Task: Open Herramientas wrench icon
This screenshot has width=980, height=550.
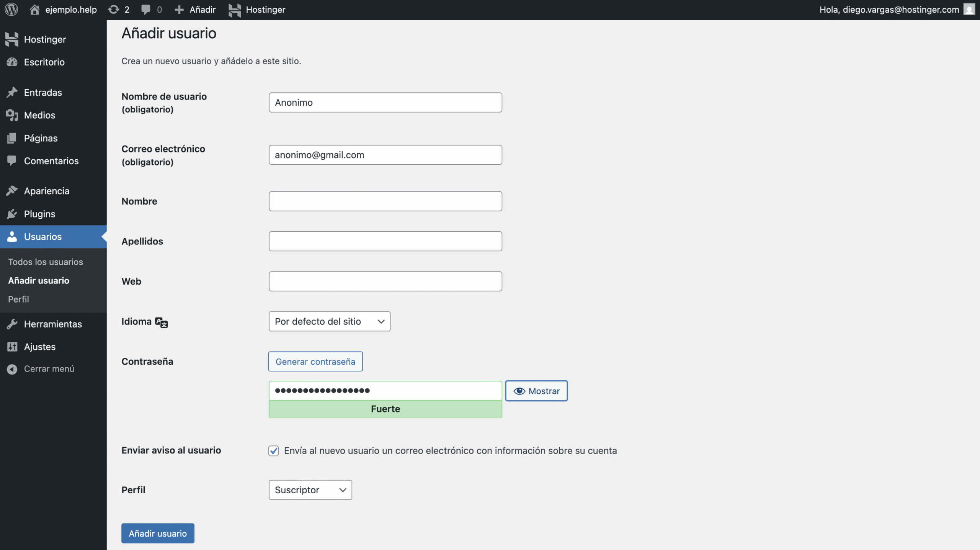Action: 12,324
